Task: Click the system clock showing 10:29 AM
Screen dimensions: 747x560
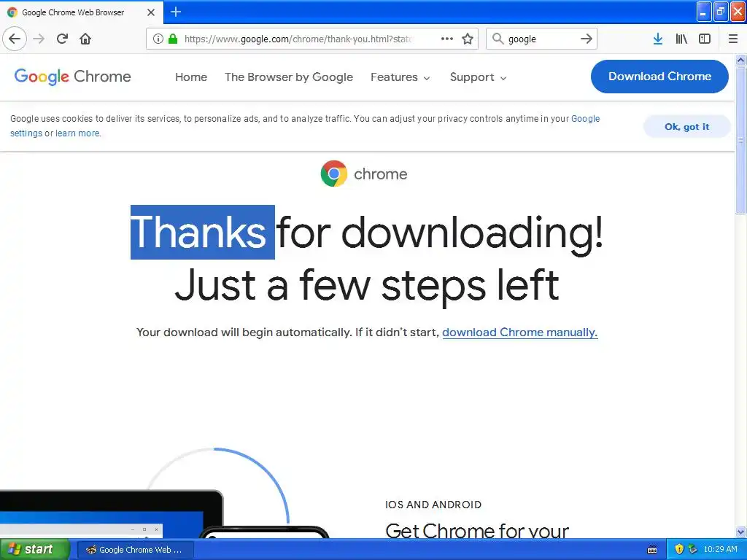Action: 720,550
